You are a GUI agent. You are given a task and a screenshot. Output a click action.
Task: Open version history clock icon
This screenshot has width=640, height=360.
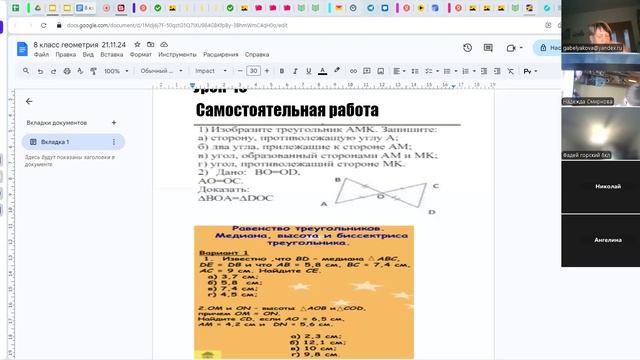468,48
